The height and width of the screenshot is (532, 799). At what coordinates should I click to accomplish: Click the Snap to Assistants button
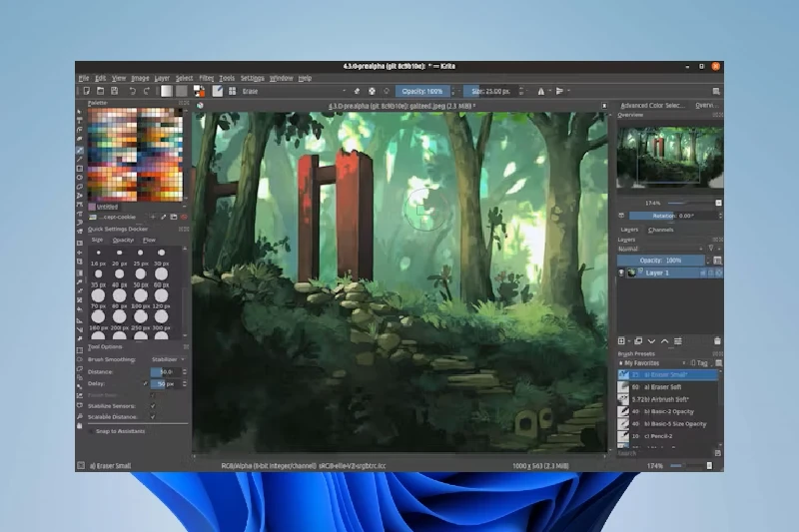(120, 431)
